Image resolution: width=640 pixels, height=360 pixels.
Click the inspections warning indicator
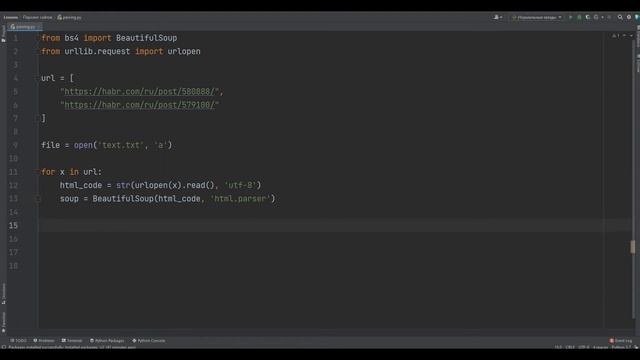tap(616, 36)
